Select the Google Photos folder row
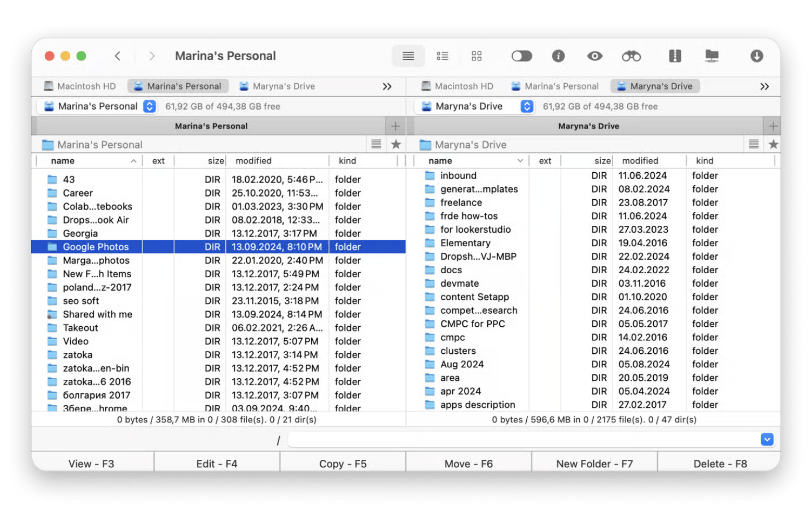This screenshot has width=812, height=513. [219, 247]
